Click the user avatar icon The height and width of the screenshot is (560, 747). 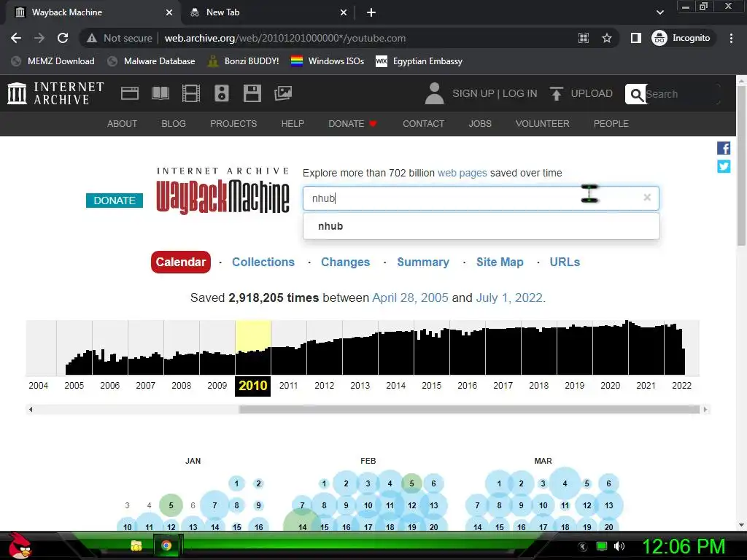point(434,93)
